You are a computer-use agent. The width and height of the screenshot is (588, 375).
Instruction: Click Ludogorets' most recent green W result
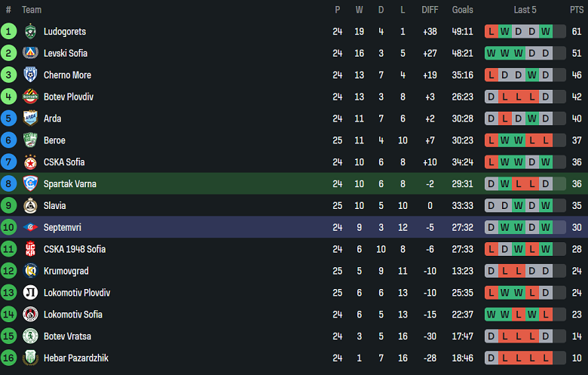tap(546, 32)
